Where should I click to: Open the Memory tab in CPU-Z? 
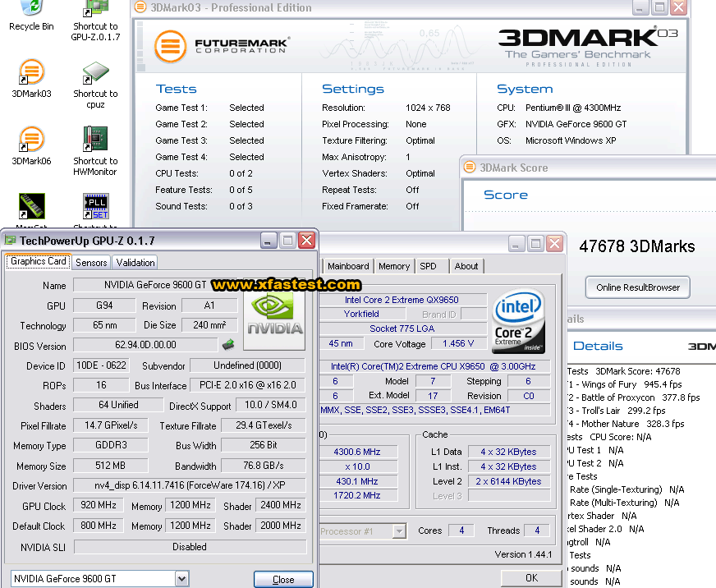[x=394, y=266]
